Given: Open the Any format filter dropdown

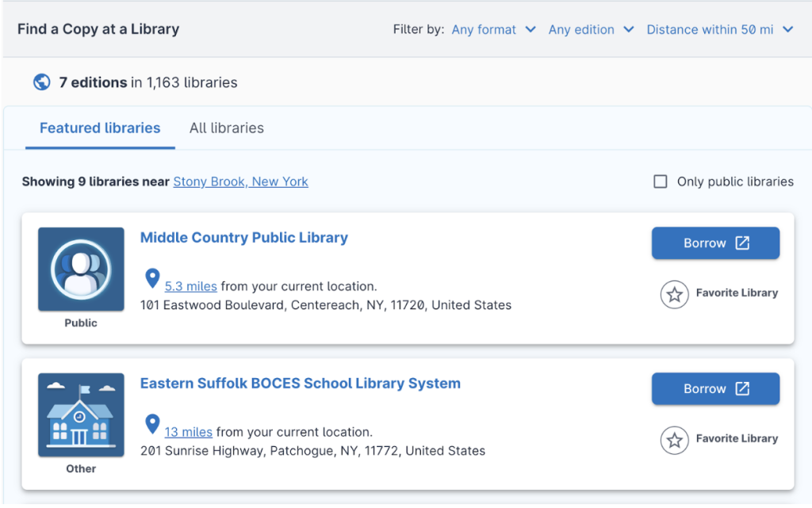Looking at the screenshot, I should point(493,29).
